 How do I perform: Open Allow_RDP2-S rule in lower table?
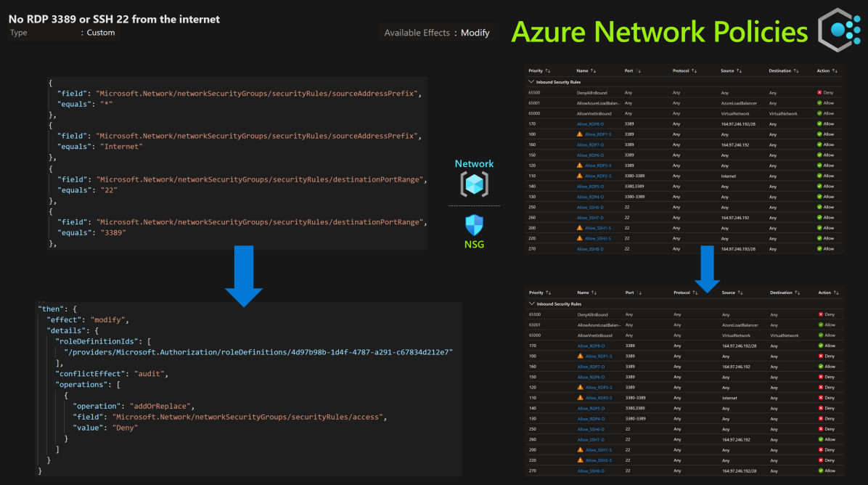tap(599, 398)
